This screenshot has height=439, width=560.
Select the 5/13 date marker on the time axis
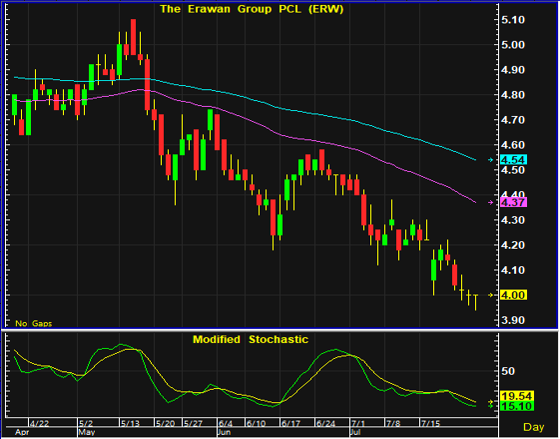[130, 424]
